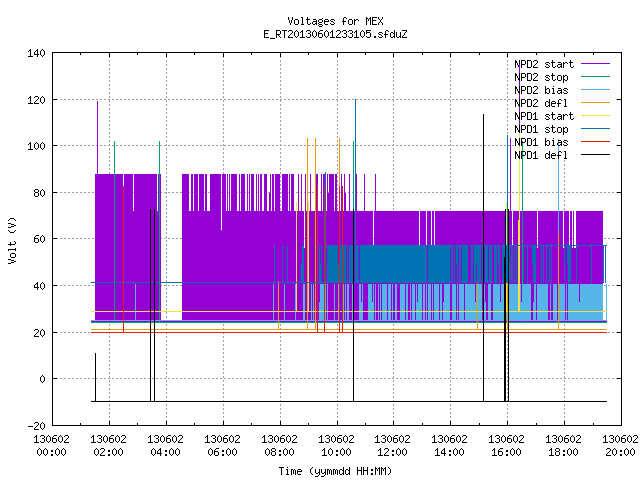The height and width of the screenshot is (480, 640).
Task: Click the black NPD1 defl spike near 15:00
Action: coord(484,258)
